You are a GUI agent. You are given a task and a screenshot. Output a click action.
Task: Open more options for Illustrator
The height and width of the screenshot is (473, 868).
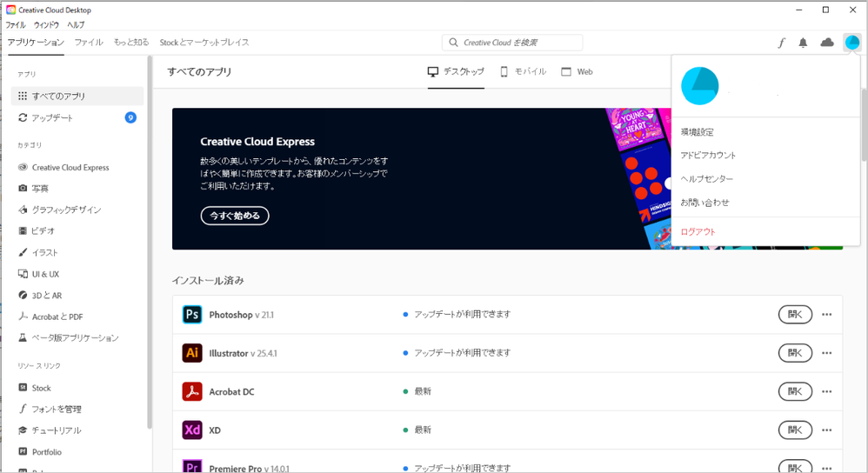tap(826, 353)
